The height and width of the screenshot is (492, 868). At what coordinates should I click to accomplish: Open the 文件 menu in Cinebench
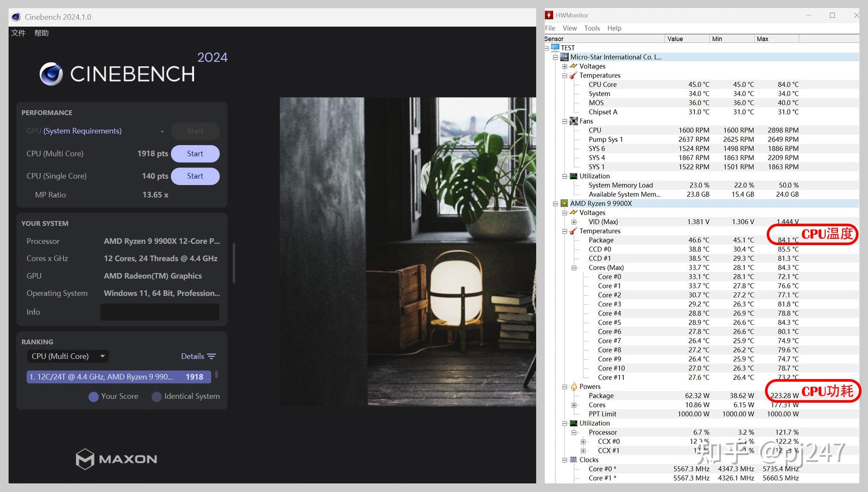(x=18, y=33)
